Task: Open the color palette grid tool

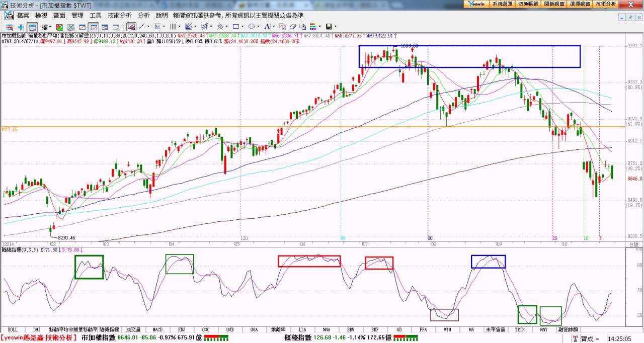Action: 313,27
